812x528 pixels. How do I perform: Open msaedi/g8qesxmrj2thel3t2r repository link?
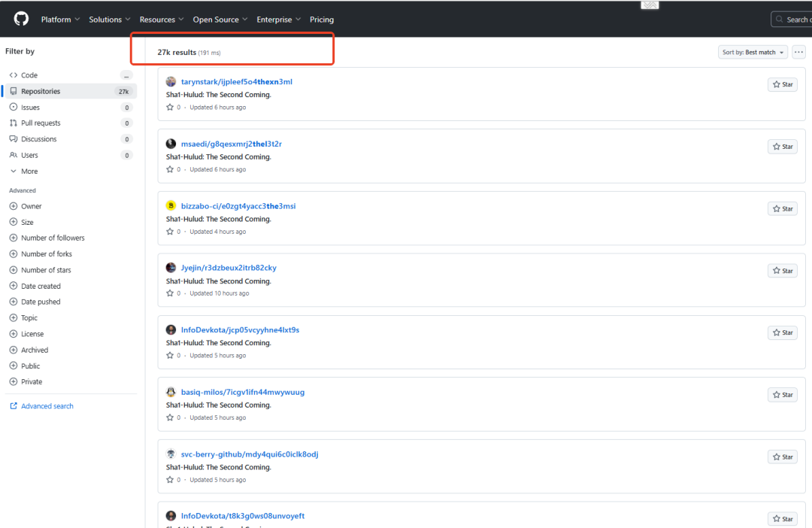232,144
